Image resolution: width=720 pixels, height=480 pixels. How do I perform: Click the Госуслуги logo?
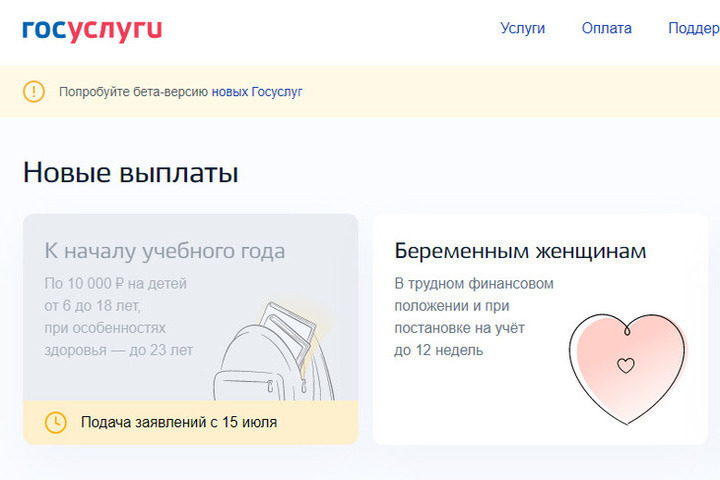pyautogui.click(x=92, y=29)
